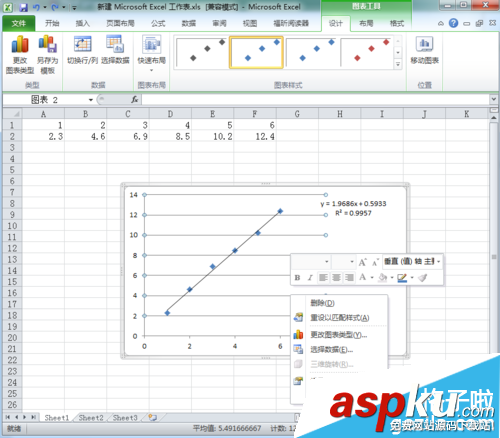Open the Chart Tools Layout tab
Viewport: 500px width, 438px height.
366,23
